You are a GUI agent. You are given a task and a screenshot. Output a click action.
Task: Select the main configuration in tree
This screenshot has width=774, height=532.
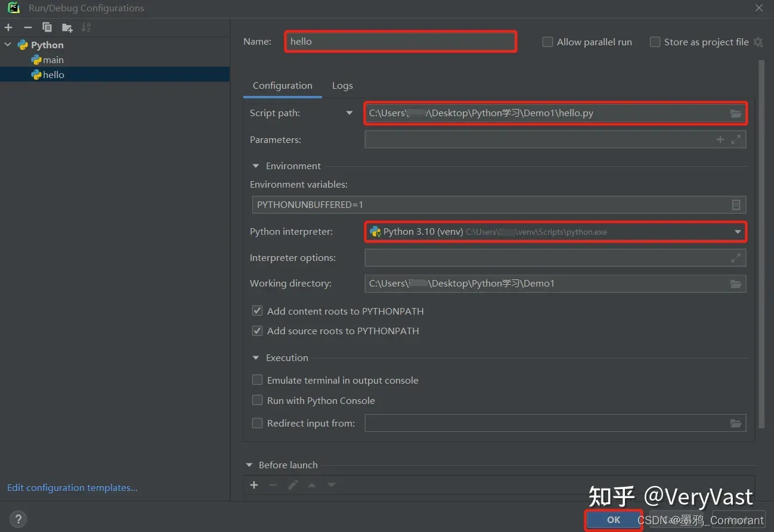pos(114,60)
